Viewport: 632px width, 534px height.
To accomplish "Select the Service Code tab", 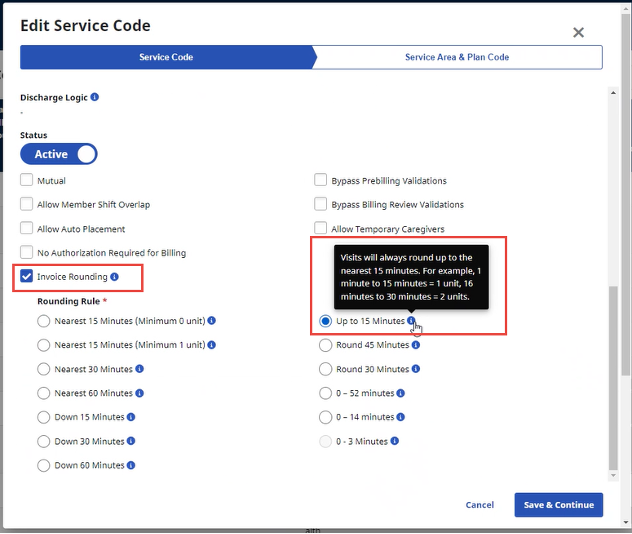I will (x=167, y=57).
